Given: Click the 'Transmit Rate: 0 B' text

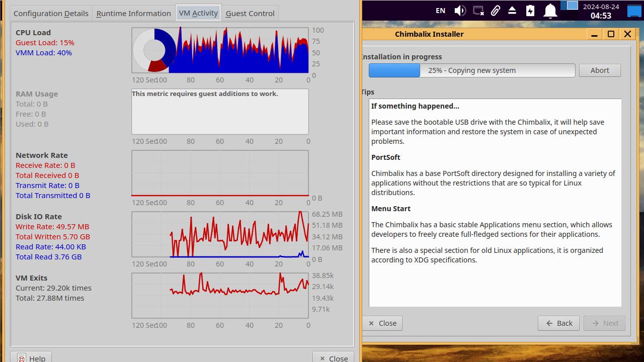Looking at the screenshot, I should pyautogui.click(x=47, y=186).
